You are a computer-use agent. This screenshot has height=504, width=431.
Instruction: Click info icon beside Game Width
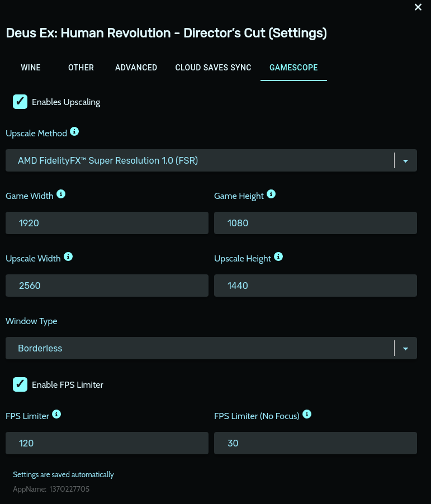coord(61,194)
